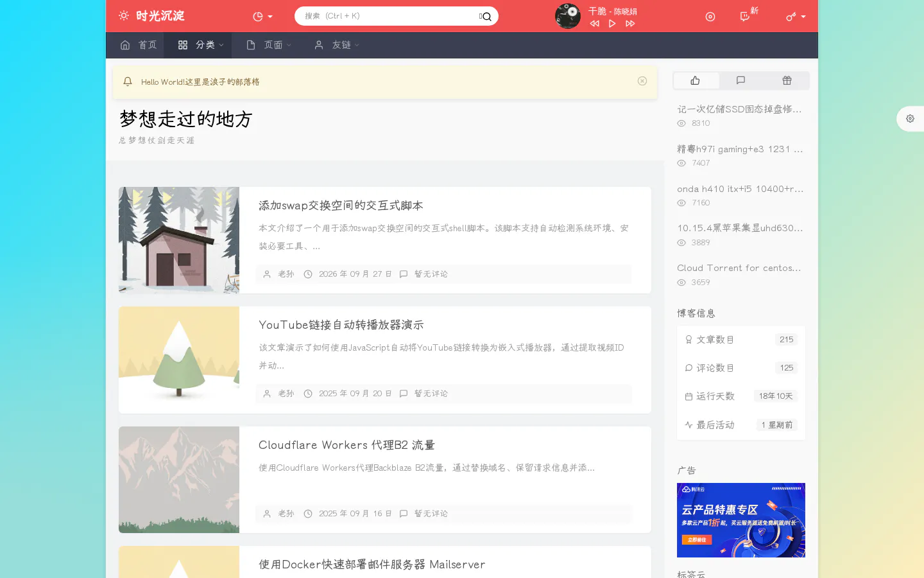Open article 使用Docker快速部署邮件服务器 Mailserver
This screenshot has width=924, height=578.
[x=372, y=565]
